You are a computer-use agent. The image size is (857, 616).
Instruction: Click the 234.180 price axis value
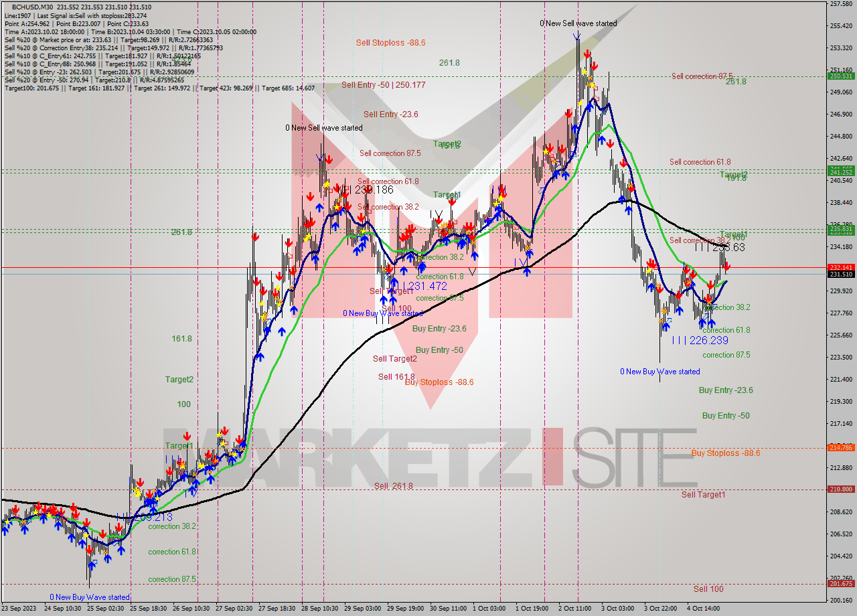tap(841, 247)
